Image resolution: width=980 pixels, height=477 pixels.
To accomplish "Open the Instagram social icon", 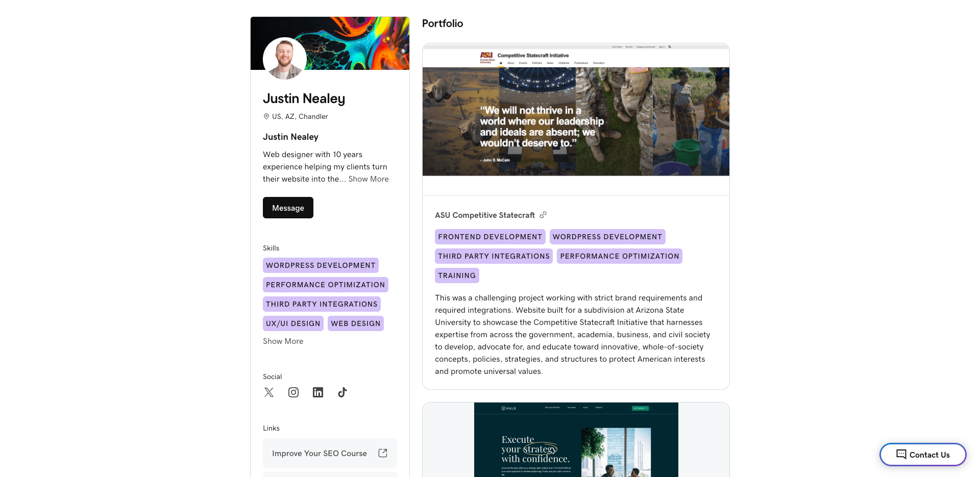I will [x=293, y=392].
